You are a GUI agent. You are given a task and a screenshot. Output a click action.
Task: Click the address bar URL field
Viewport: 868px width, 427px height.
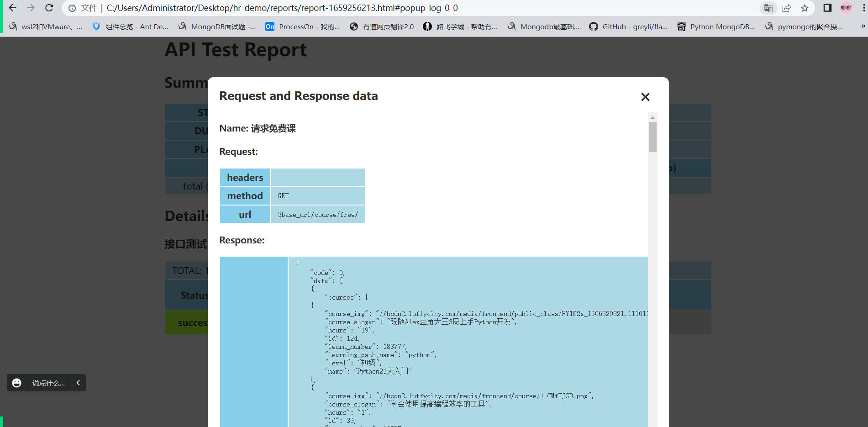(x=282, y=8)
